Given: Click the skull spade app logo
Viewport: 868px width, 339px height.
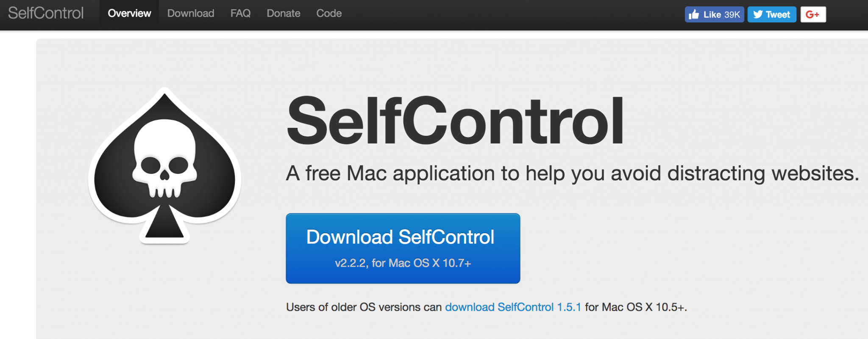Looking at the screenshot, I should point(164,166).
